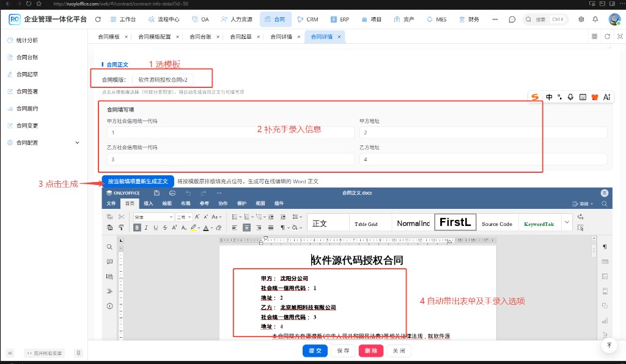Apply black font color
Image resolution: width=626 pixels, height=364 pixels.
(x=206, y=227)
